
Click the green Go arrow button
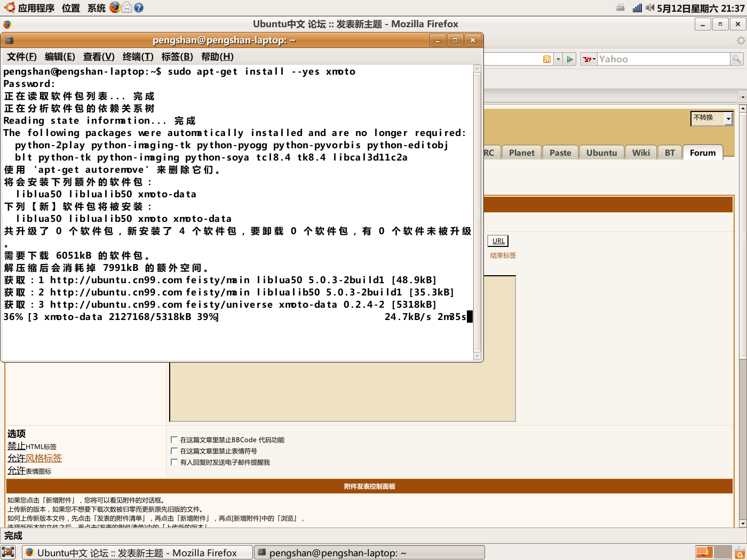(x=570, y=59)
